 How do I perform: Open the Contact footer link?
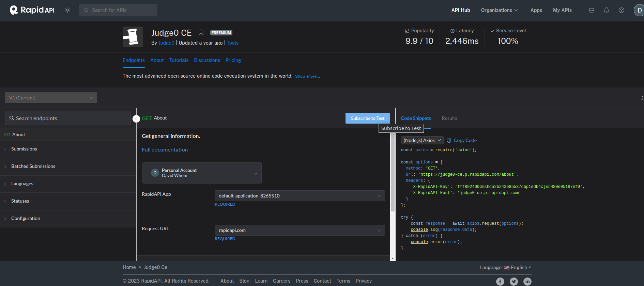(x=322, y=281)
